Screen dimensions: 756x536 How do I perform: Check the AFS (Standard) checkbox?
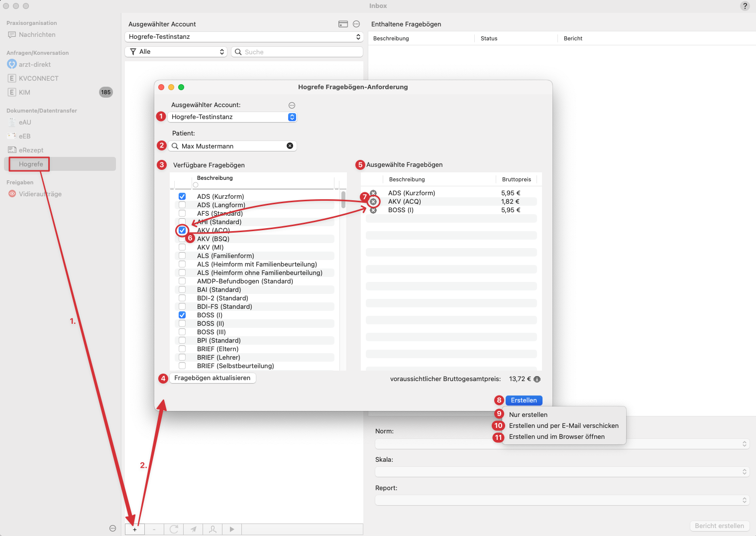tap(182, 213)
